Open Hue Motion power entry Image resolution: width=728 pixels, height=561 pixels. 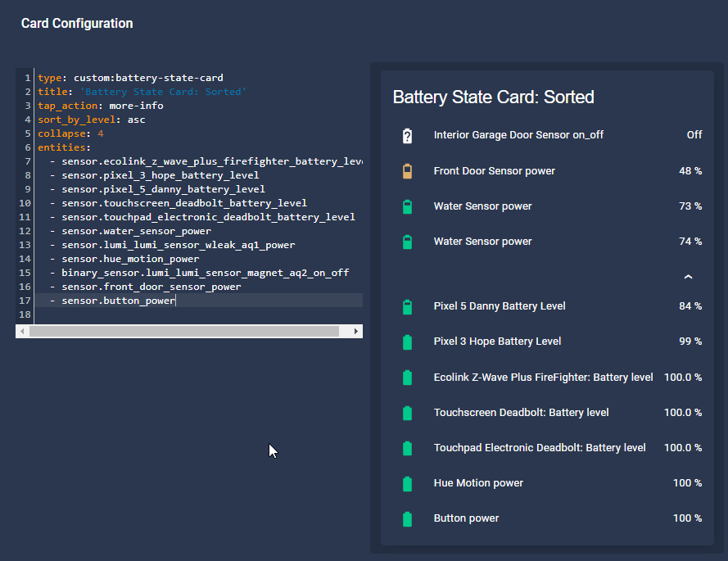tap(547, 483)
